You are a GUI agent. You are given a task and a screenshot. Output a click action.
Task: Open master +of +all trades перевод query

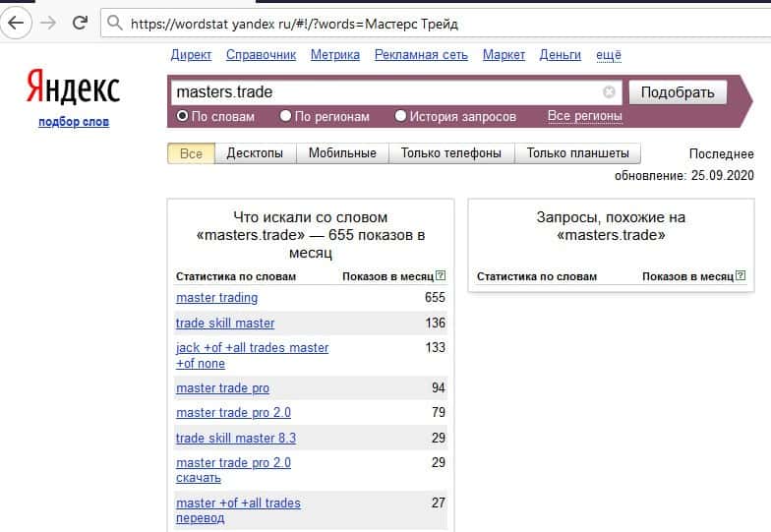[238, 510]
